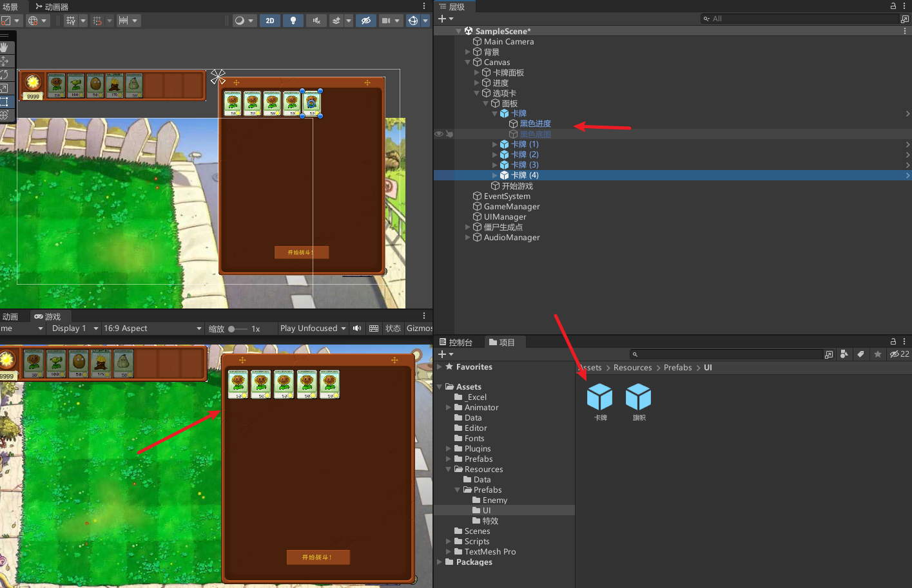Open the Scene view three-dot menu
912x588 pixels.
point(424,6)
